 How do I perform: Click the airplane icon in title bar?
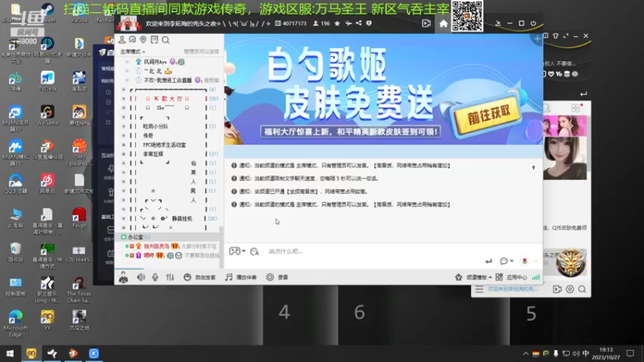point(349,23)
